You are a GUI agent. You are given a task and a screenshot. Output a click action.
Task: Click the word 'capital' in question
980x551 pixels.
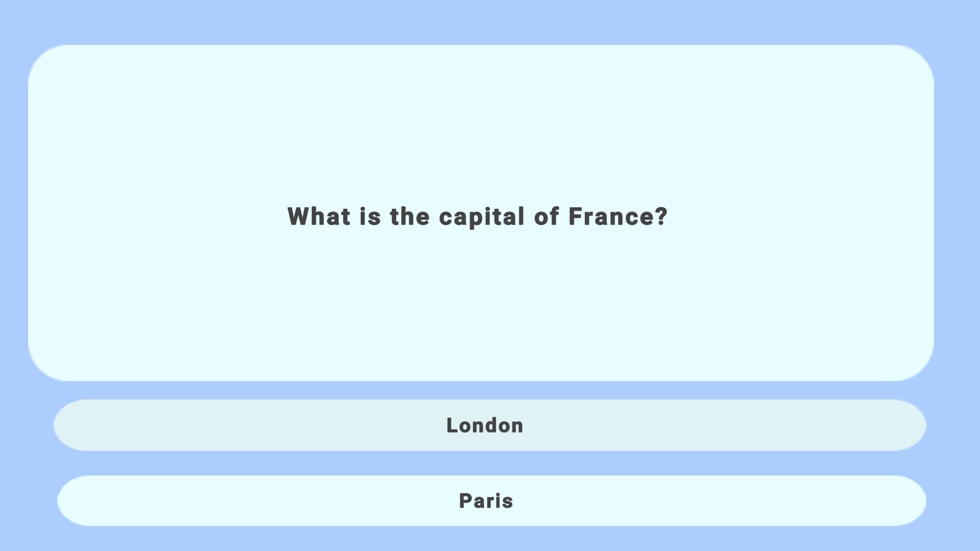(x=481, y=216)
